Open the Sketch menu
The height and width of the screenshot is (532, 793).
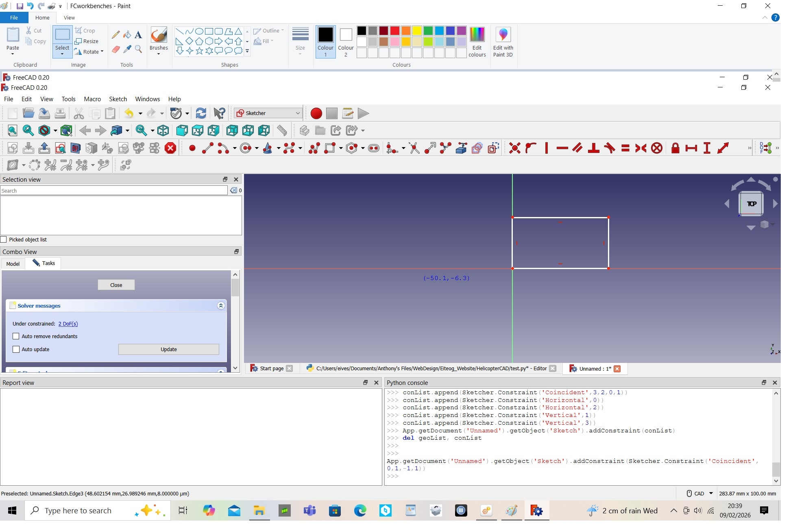pyautogui.click(x=118, y=99)
